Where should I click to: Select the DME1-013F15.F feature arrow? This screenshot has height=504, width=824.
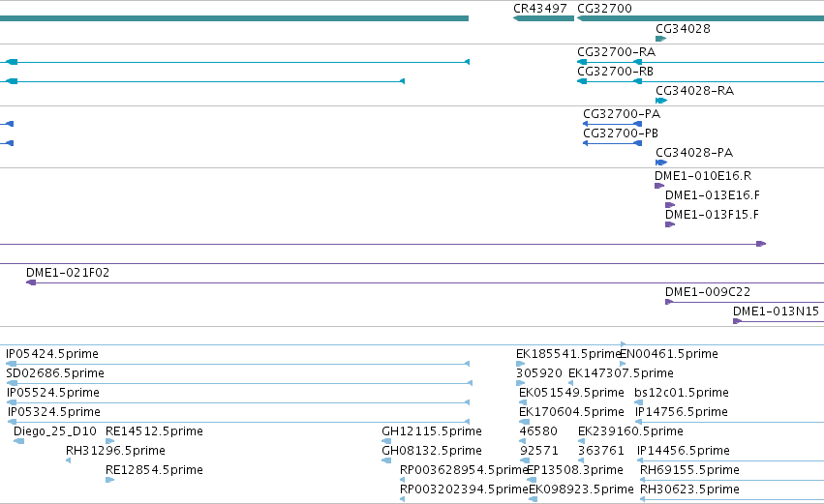[x=670, y=224]
